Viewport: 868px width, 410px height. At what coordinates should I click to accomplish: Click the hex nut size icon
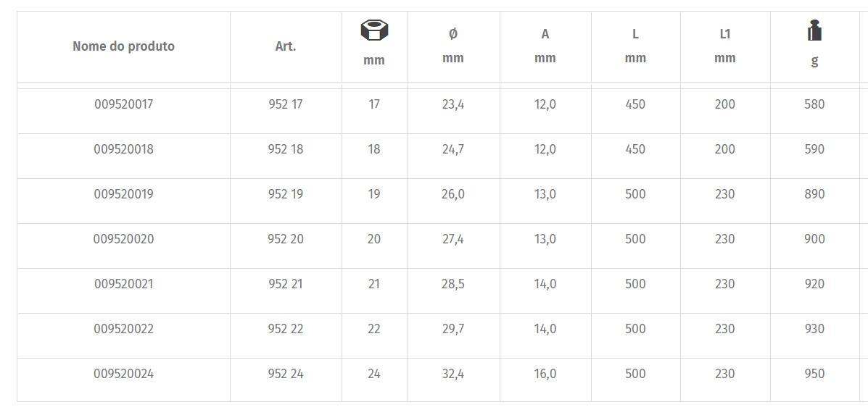[374, 30]
